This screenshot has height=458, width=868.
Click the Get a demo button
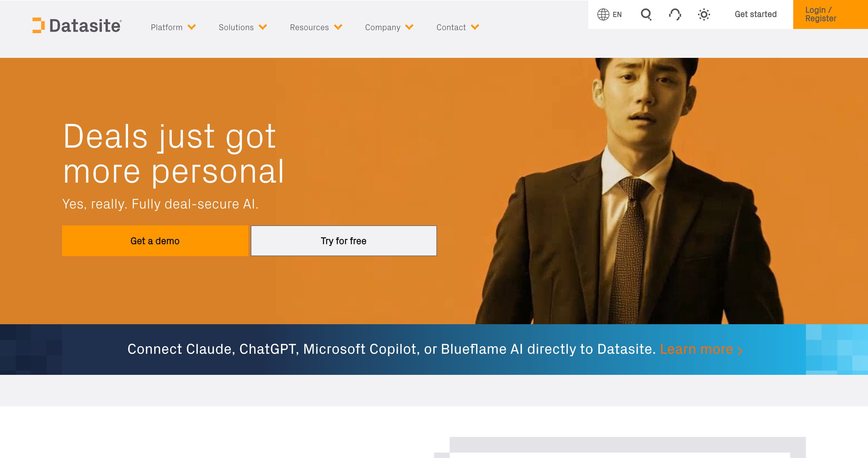click(155, 241)
